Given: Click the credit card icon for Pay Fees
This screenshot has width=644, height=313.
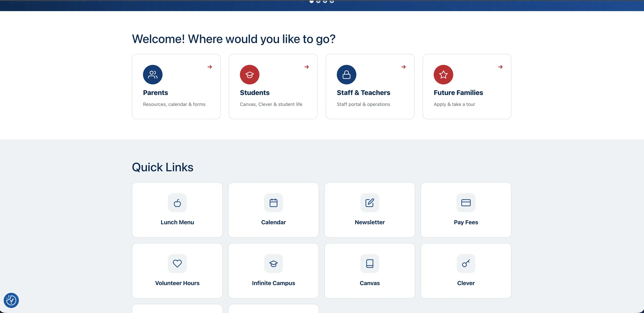Looking at the screenshot, I should click(466, 203).
